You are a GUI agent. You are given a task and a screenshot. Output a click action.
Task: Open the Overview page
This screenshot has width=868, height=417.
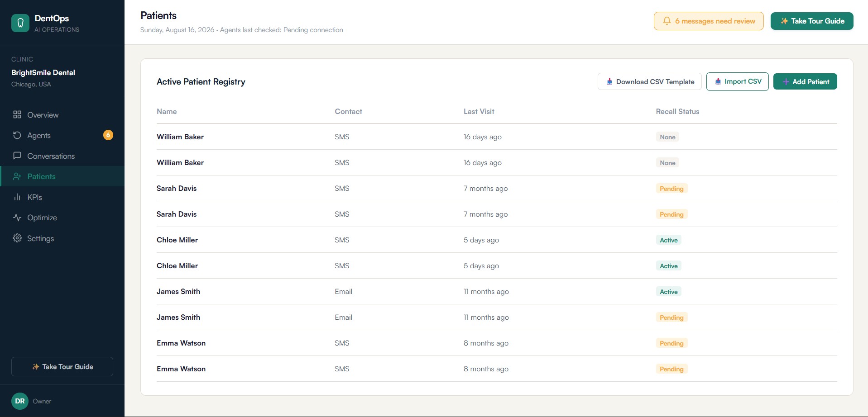point(62,115)
